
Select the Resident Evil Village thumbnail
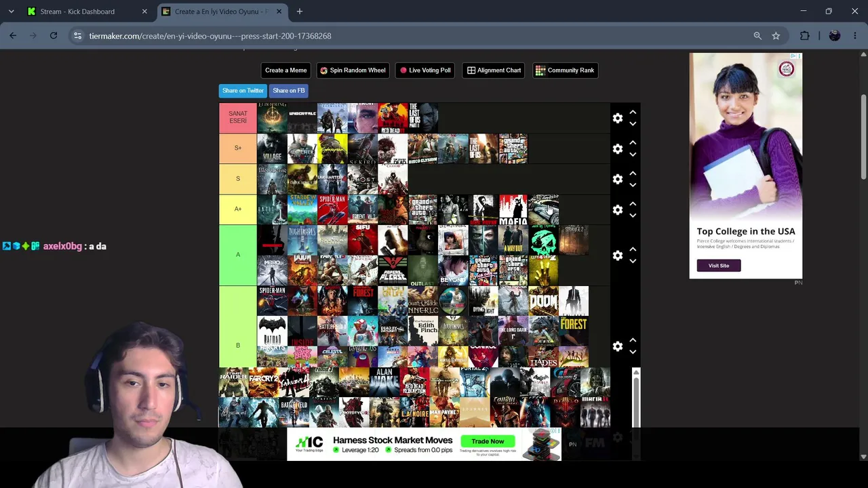coord(272,148)
